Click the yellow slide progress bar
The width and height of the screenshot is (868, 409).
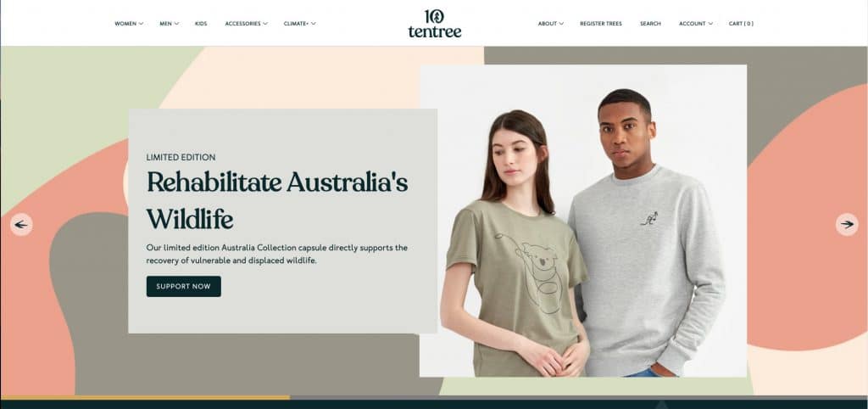(145, 397)
